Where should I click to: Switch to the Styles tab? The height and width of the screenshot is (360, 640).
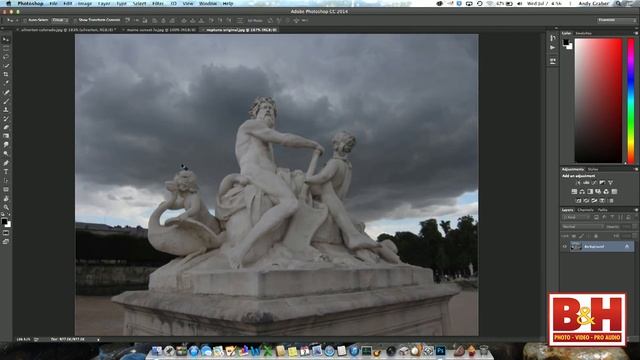[593, 169]
